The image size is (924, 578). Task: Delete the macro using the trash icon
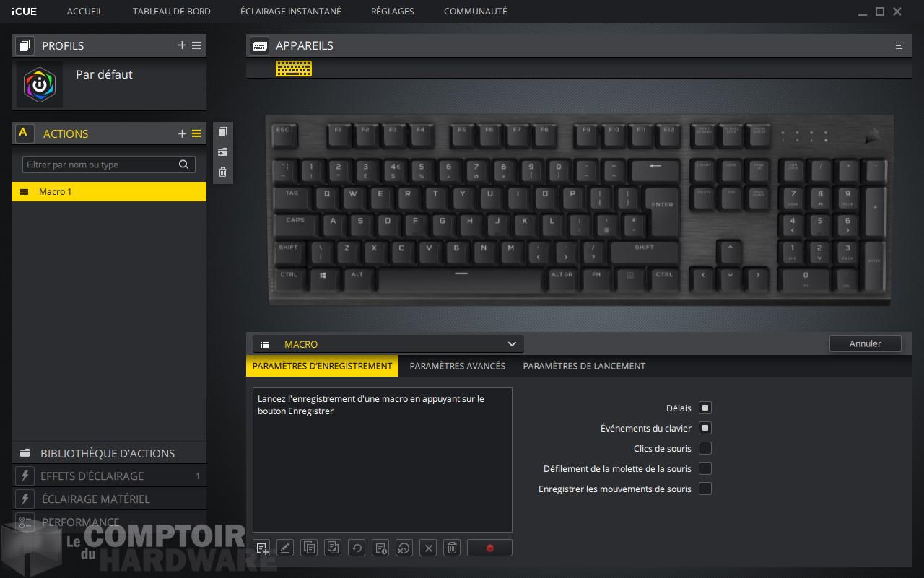(452, 548)
